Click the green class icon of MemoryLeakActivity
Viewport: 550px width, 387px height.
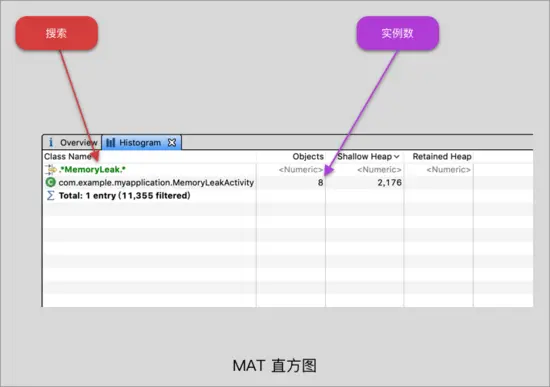click(51, 182)
